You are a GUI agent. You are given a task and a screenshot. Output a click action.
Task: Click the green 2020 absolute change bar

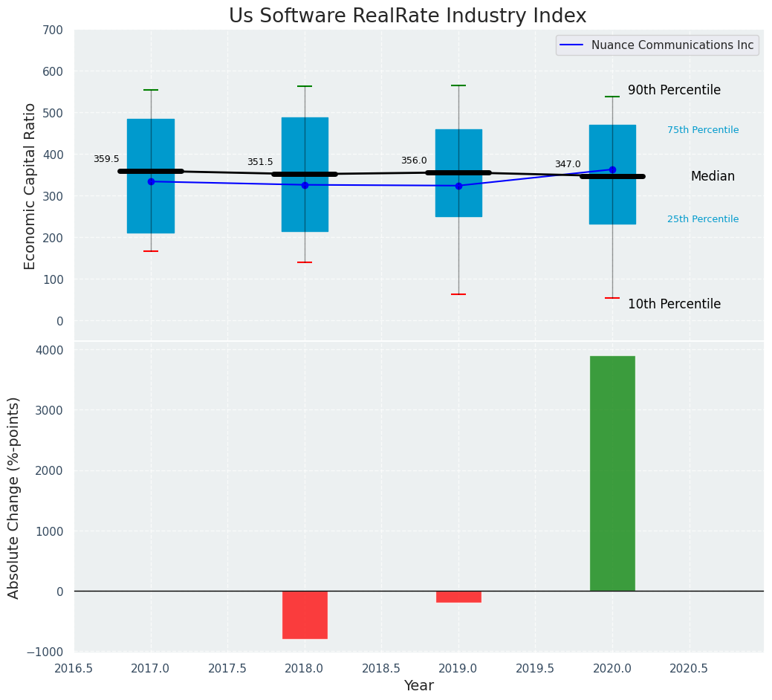coord(612,473)
